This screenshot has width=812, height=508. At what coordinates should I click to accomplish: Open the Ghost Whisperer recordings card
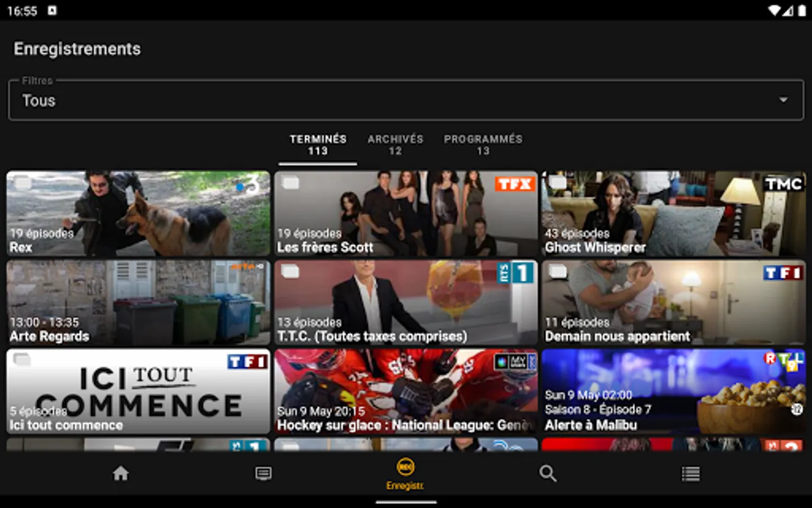(x=674, y=214)
